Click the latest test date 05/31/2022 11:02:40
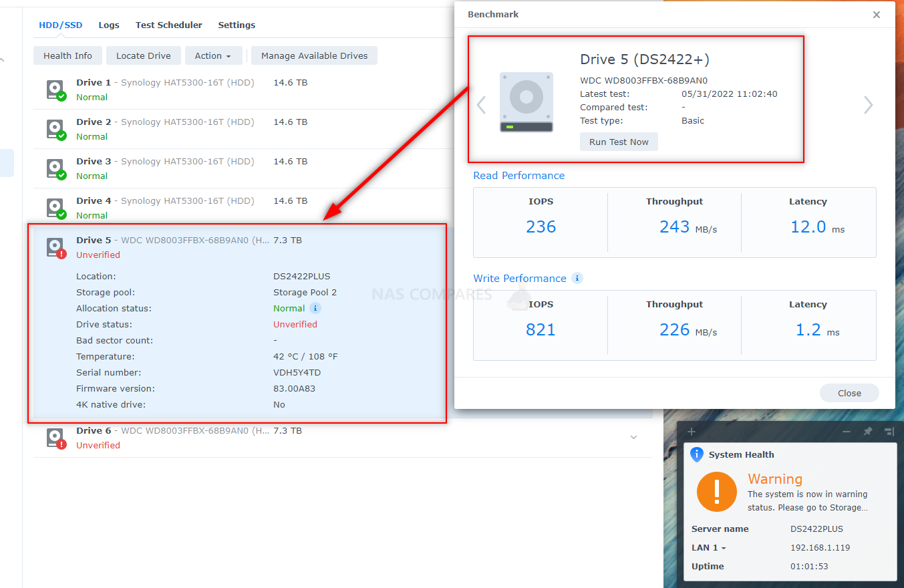Image resolution: width=904 pixels, height=588 pixels. pos(729,94)
